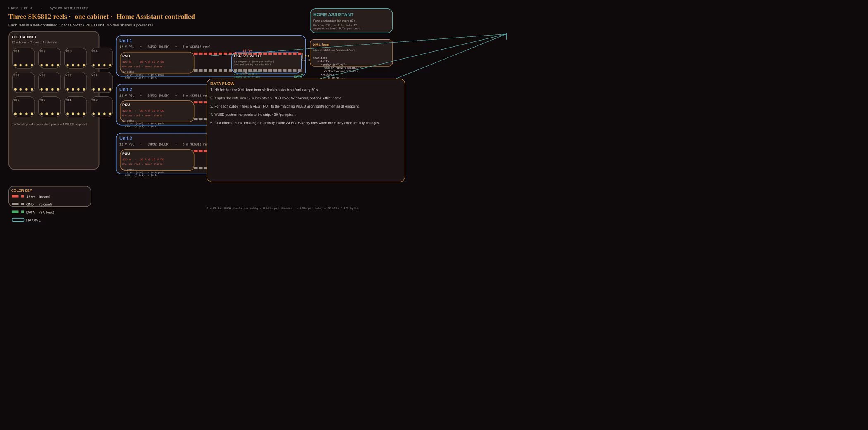The width and height of the screenshot is (868, 430).
Task: Select the C09 cubby tile
Action: tap(24, 107)
